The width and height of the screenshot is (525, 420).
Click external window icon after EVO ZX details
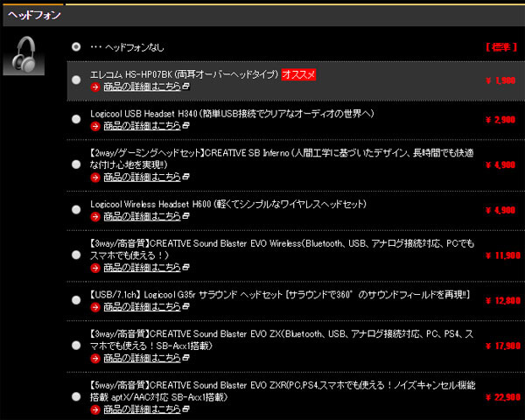point(185,358)
